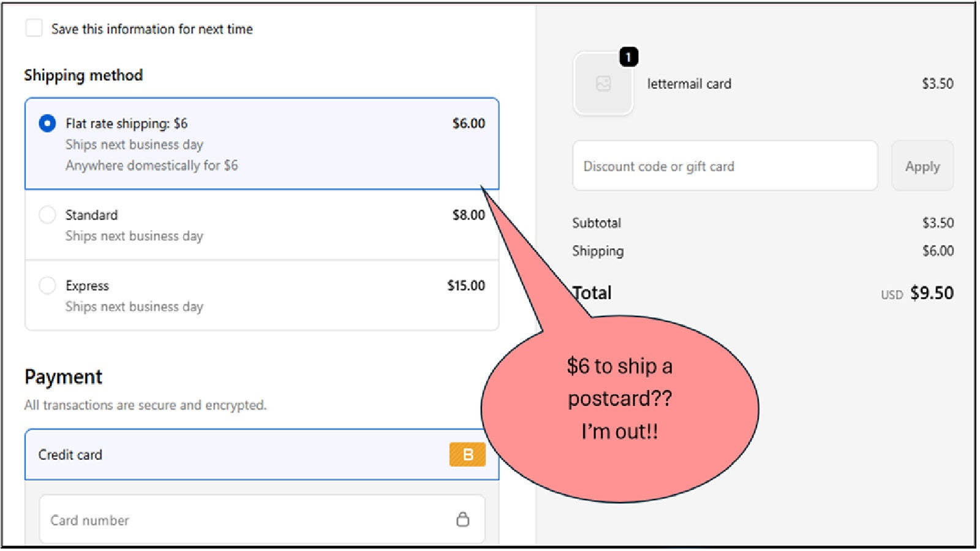Click the quantity badge "1" above the thumbnail

click(630, 56)
